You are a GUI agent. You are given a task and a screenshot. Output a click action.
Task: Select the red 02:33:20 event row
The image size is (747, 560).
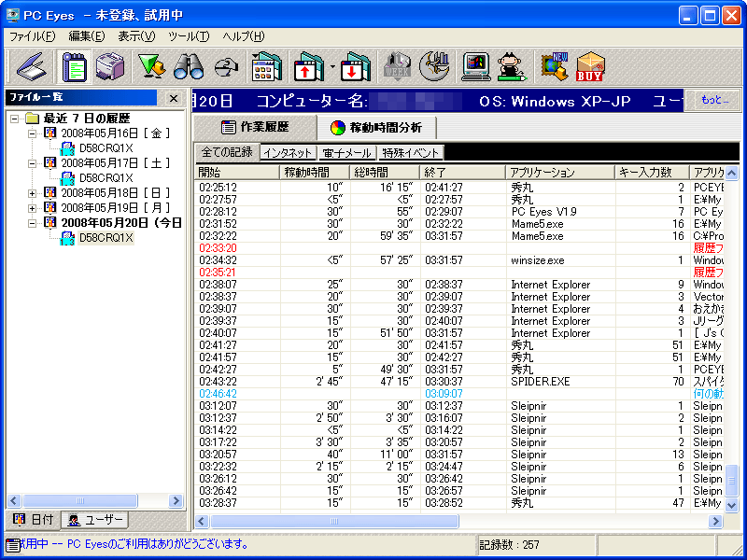point(459,248)
